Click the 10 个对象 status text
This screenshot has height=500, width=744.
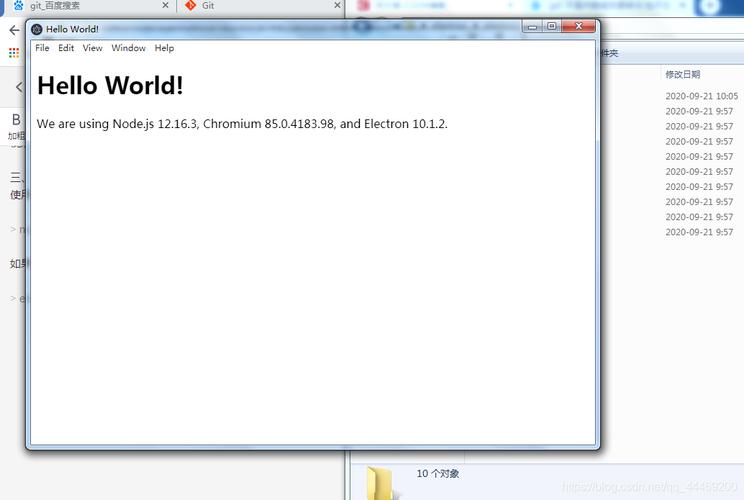(x=437, y=473)
